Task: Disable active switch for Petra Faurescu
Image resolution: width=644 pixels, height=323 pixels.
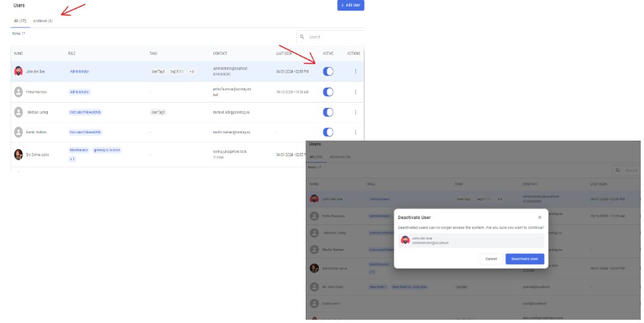Action: click(328, 92)
